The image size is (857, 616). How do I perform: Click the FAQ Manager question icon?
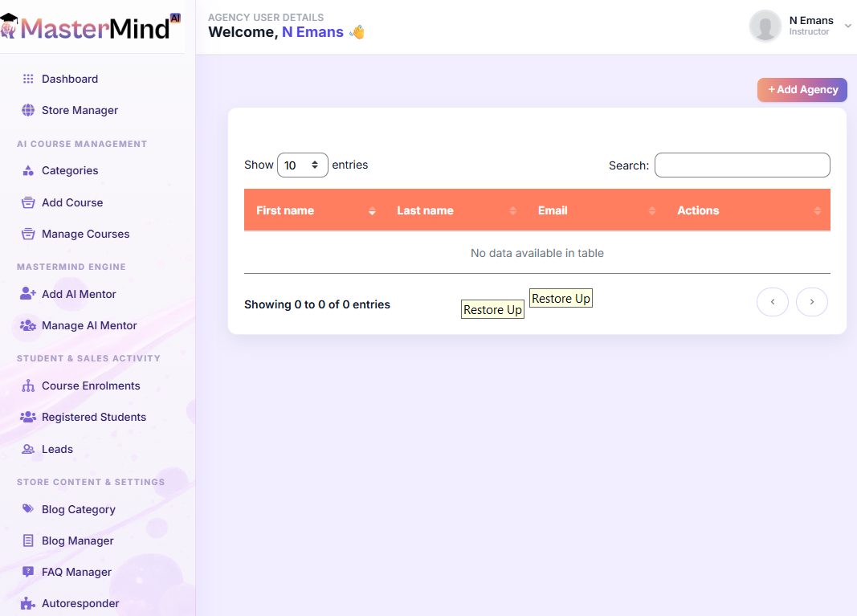coord(28,572)
